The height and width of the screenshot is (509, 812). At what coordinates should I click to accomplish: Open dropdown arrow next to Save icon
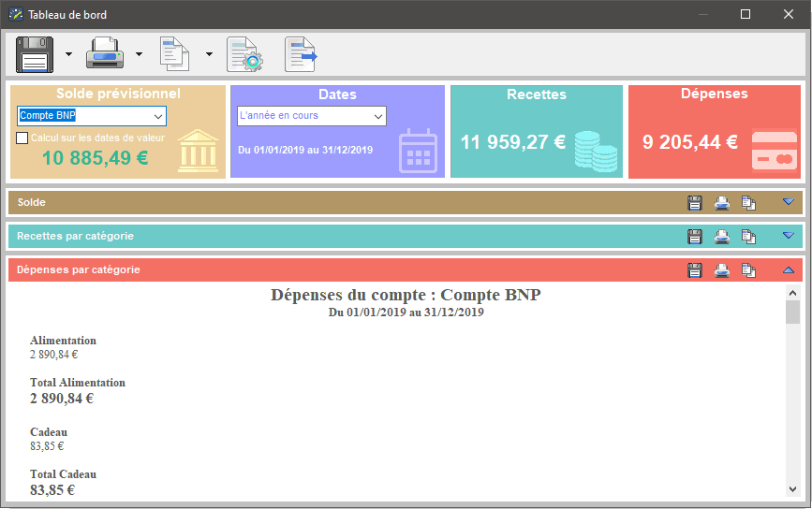click(68, 54)
